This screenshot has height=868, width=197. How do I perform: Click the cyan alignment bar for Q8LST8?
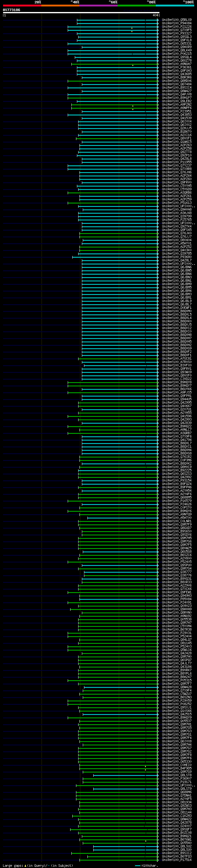(125, 775)
